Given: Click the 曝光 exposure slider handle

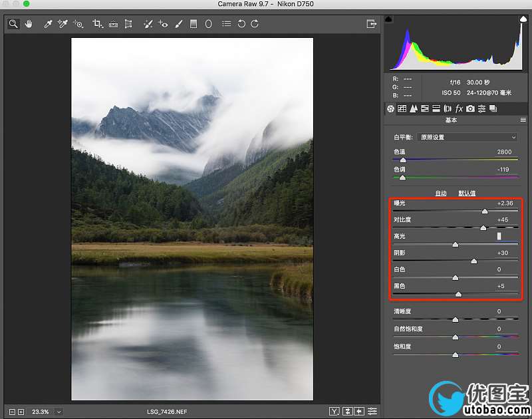Looking at the screenshot, I should tap(485, 211).
